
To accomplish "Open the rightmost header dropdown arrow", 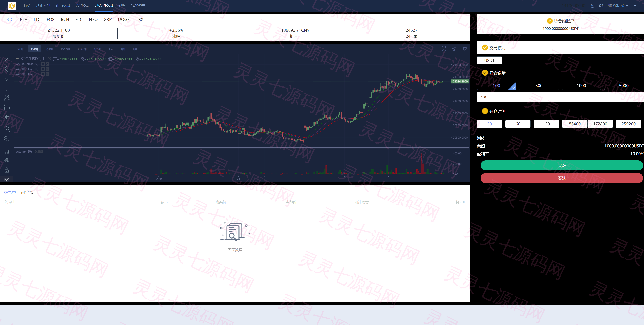I will point(635,6).
